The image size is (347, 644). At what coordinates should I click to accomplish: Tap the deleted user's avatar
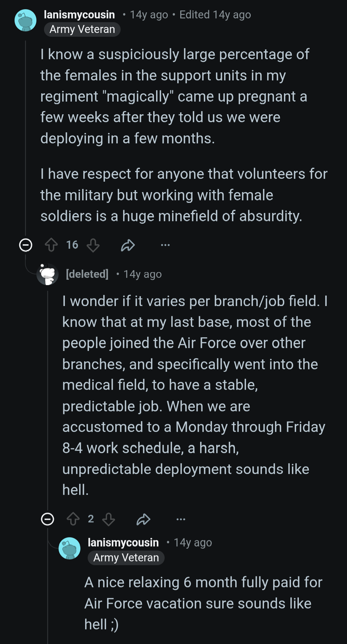coord(47,274)
